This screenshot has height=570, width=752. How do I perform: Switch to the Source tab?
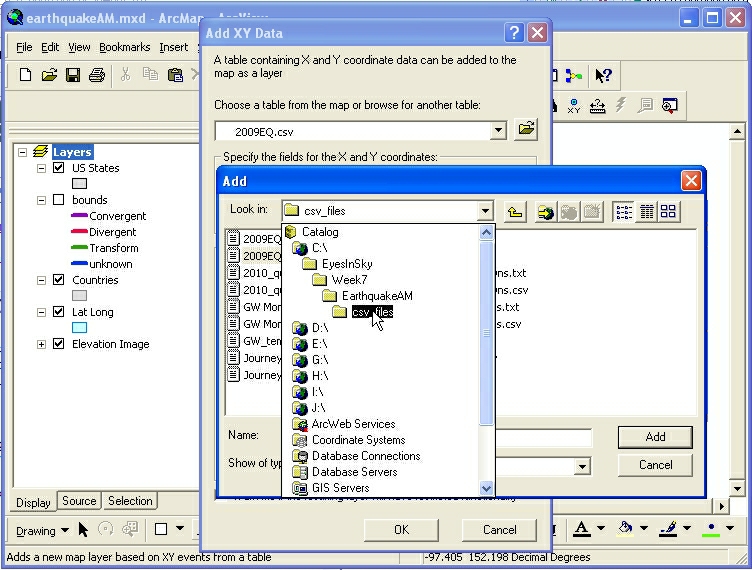(79, 501)
